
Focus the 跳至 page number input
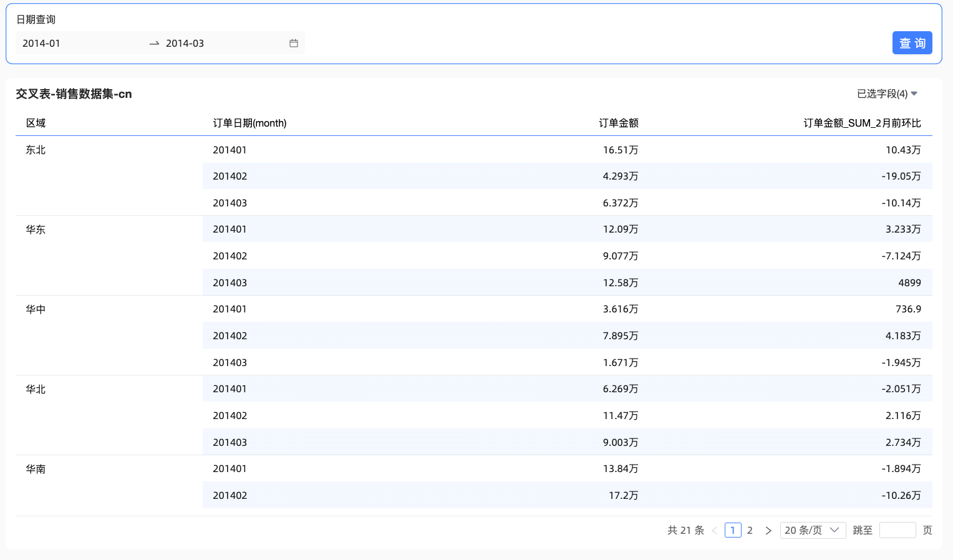tap(897, 530)
